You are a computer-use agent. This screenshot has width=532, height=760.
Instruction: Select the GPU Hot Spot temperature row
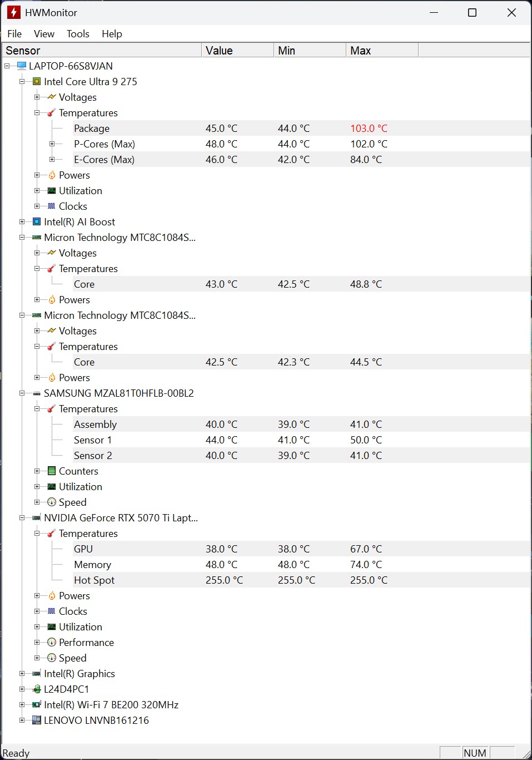tap(94, 580)
